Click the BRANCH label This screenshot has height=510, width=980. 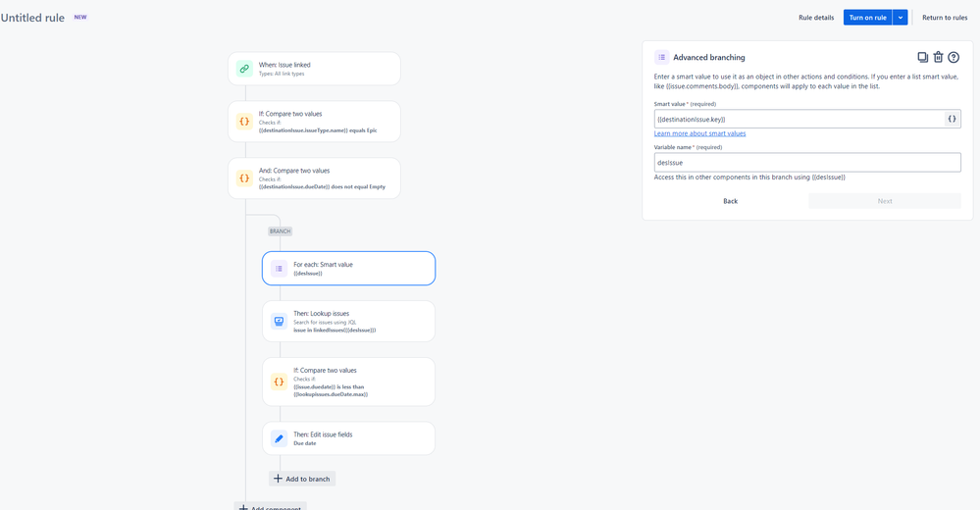(x=280, y=231)
